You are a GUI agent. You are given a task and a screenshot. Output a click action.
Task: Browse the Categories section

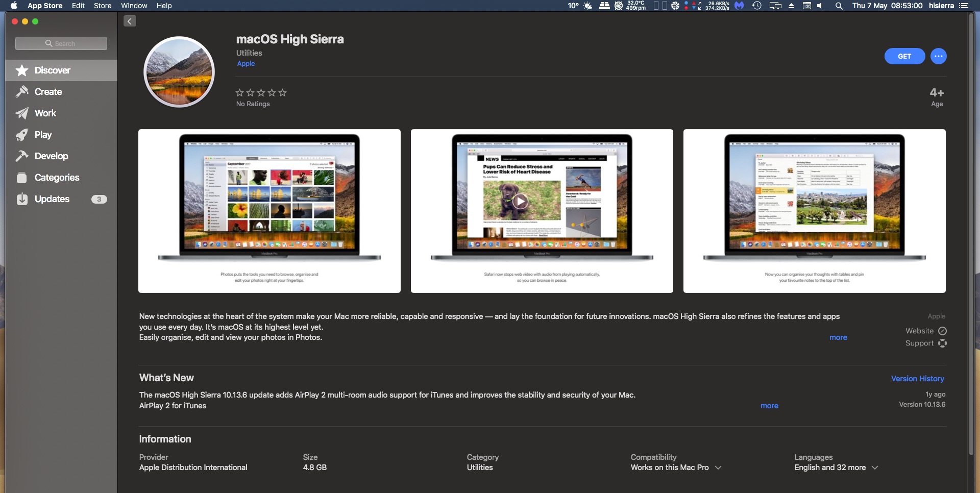pos(61,178)
